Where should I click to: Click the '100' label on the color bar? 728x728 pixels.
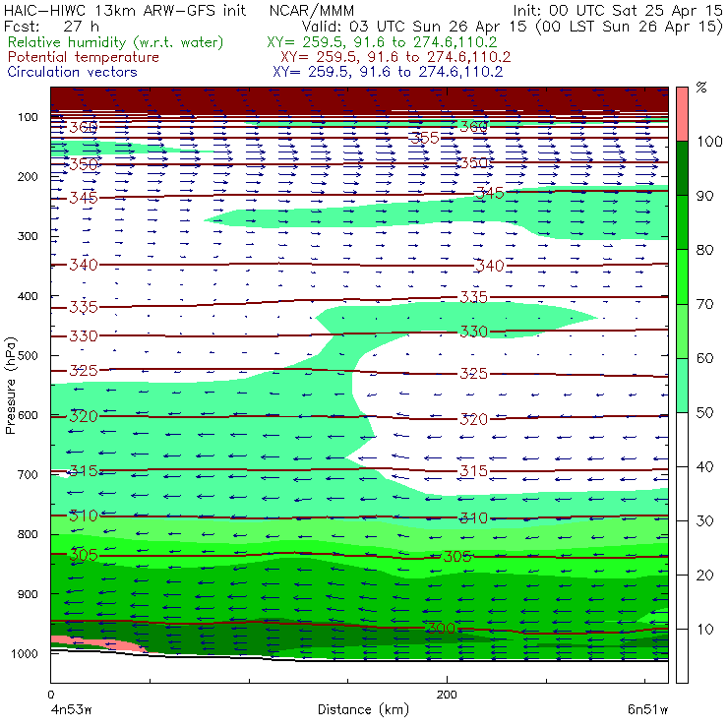click(710, 141)
